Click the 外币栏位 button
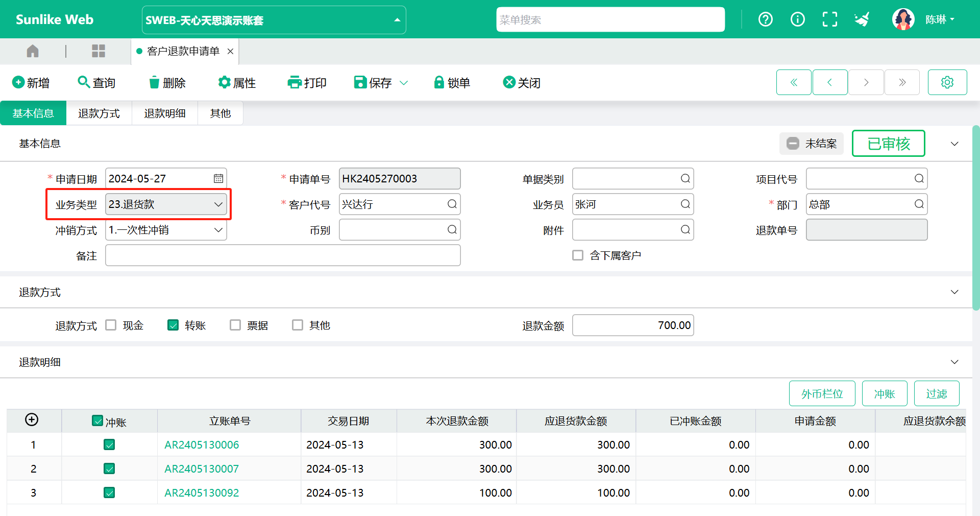The height and width of the screenshot is (516, 980). [x=822, y=393]
